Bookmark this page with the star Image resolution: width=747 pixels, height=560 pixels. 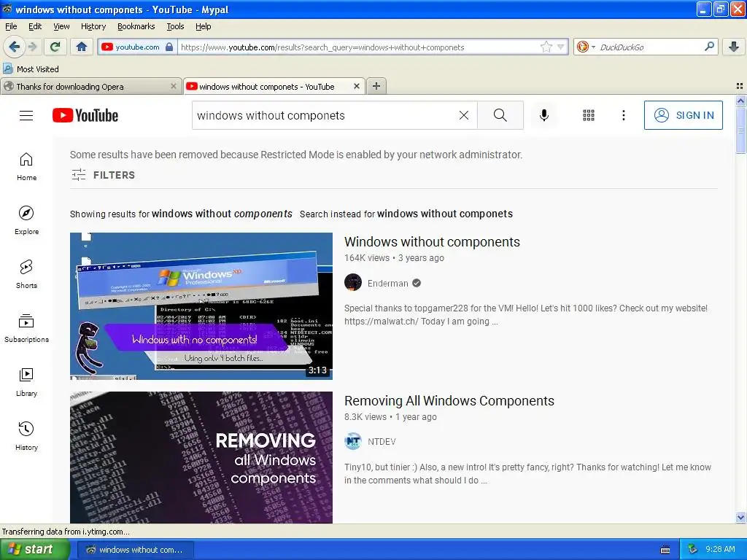546,47
